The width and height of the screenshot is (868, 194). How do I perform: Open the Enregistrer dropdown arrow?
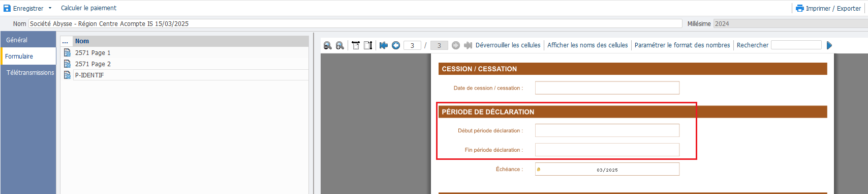[50, 8]
